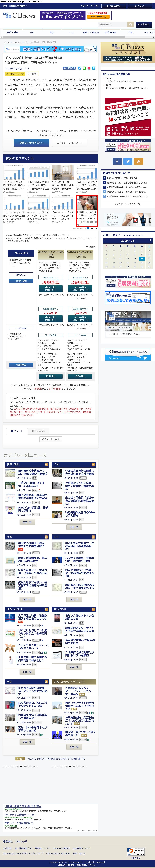Click the スクラップブック button
Image resolution: width=155 pixels, height=868 pixels.
[x=15, y=74]
